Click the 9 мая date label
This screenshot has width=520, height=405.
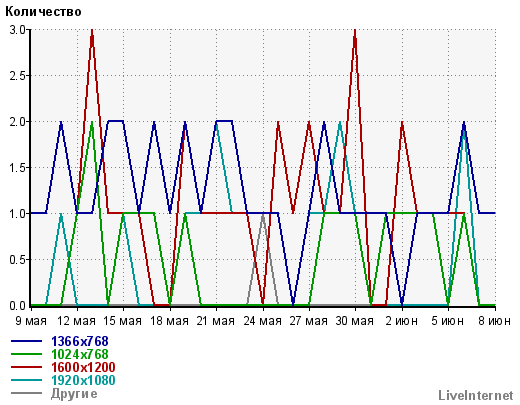point(31,321)
